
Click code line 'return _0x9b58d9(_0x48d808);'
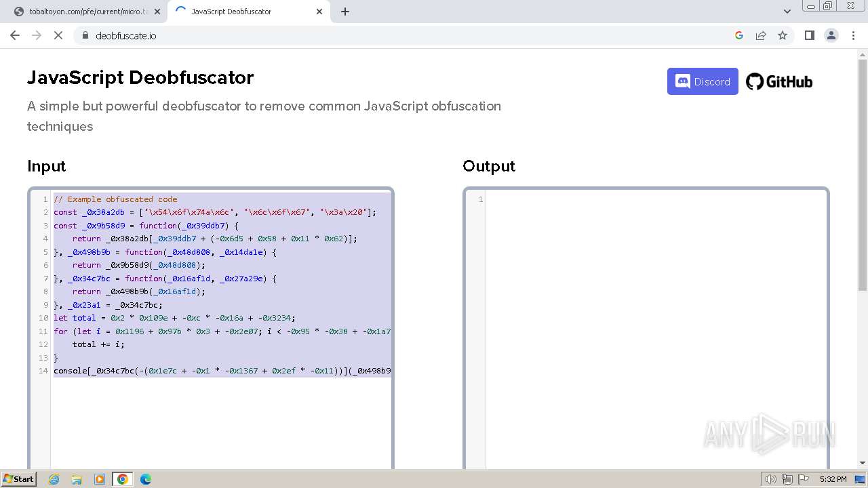[138, 265]
